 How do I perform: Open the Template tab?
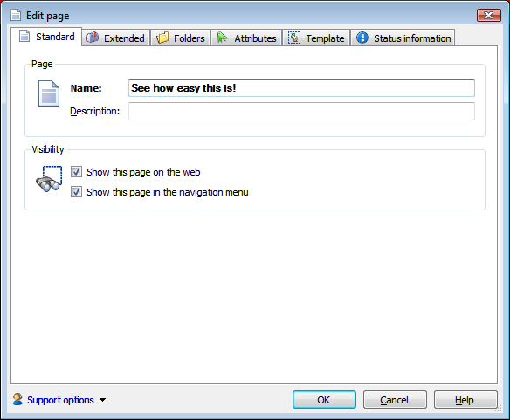[x=316, y=38]
